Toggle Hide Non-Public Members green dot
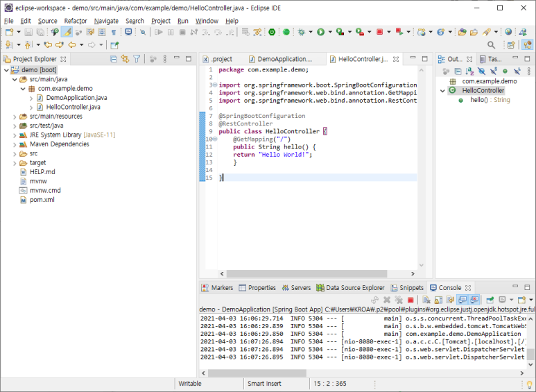Image resolution: width=536 pixels, height=392 pixels. (505, 71)
